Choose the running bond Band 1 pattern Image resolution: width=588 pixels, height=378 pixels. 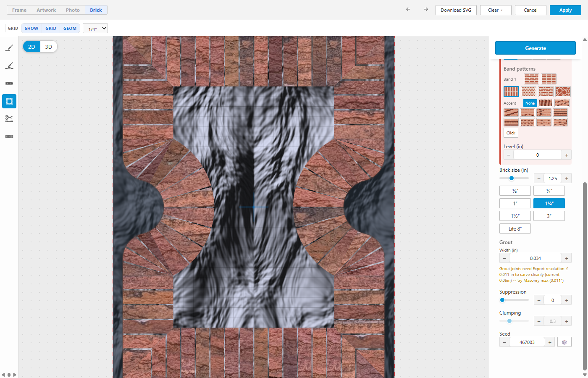click(531, 79)
